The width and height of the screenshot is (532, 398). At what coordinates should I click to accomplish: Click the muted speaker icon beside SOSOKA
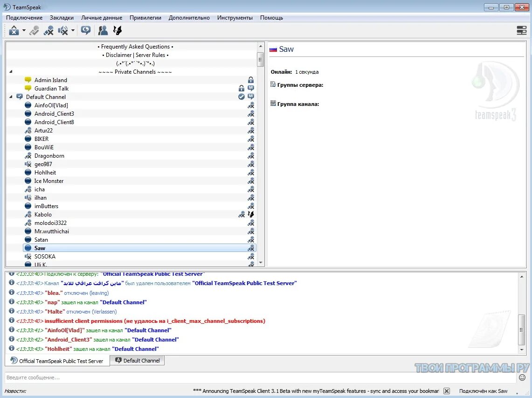[28, 257]
